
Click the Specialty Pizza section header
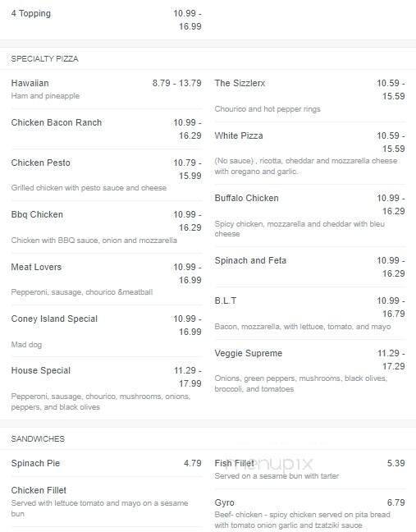[45, 58]
